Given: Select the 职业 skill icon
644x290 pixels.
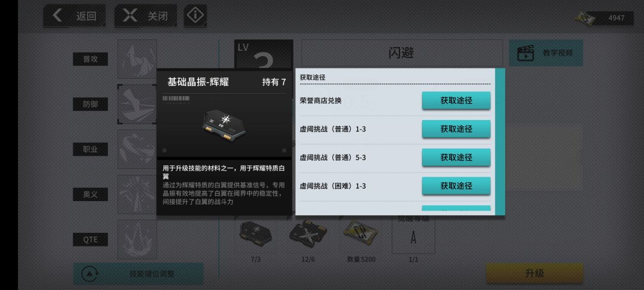Looking at the screenshot, I should tap(137, 149).
